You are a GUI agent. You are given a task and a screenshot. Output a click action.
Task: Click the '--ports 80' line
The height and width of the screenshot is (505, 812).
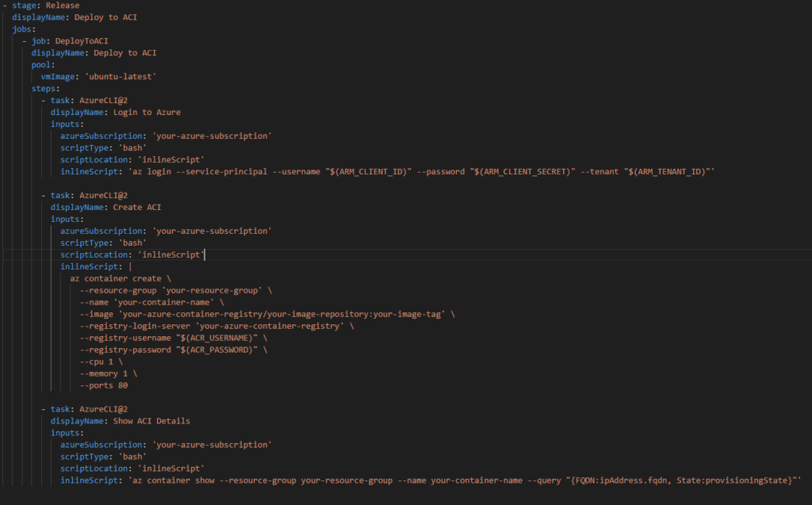(x=104, y=386)
